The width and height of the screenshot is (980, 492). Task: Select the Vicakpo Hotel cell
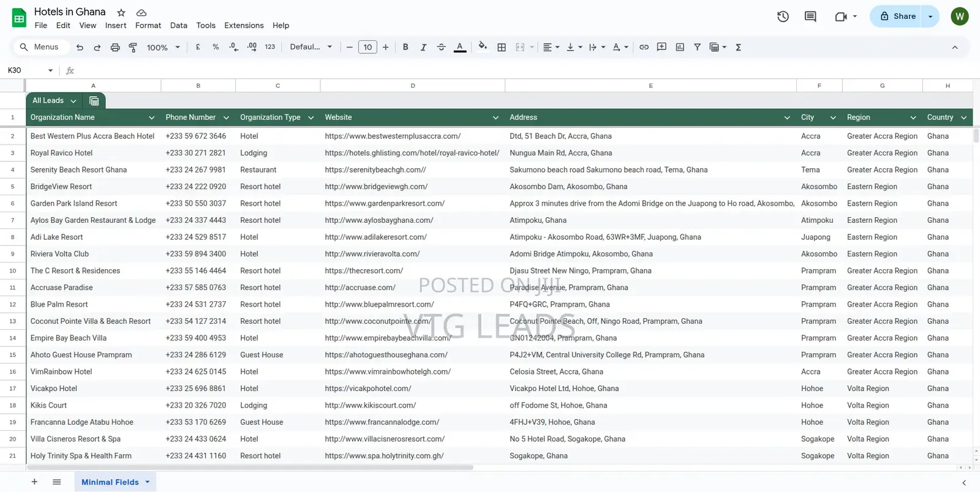pyautogui.click(x=94, y=389)
